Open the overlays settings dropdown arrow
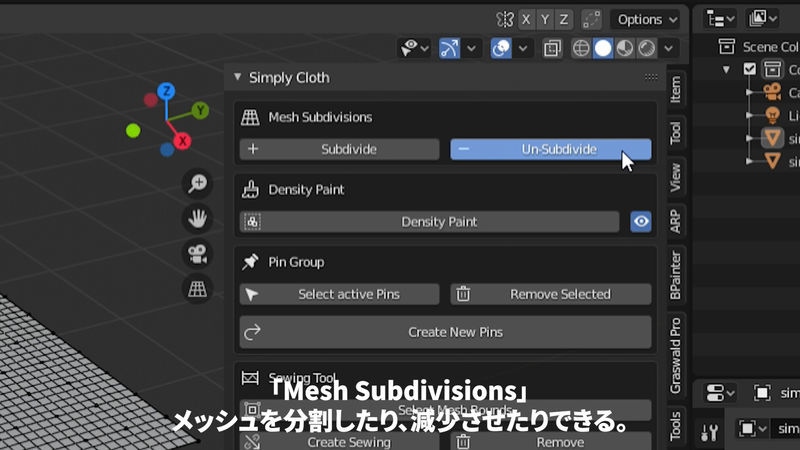This screenshot has width=800, height=450. (523, 48)
